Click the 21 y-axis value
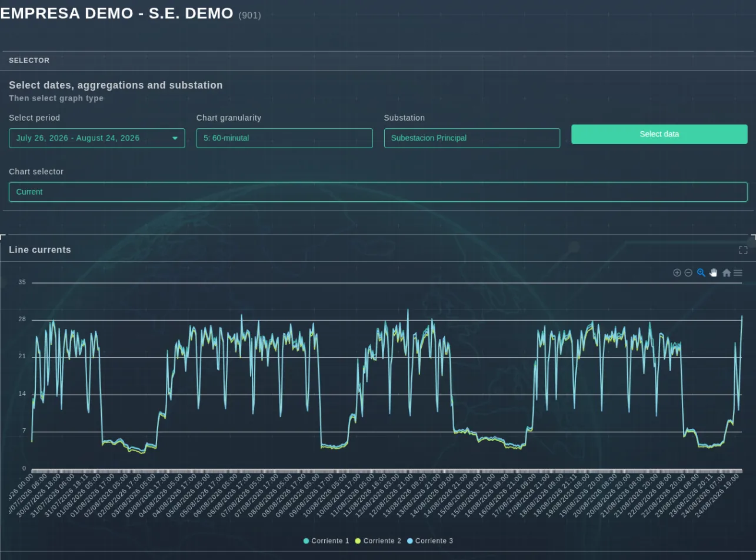 [x=22, y=356]
